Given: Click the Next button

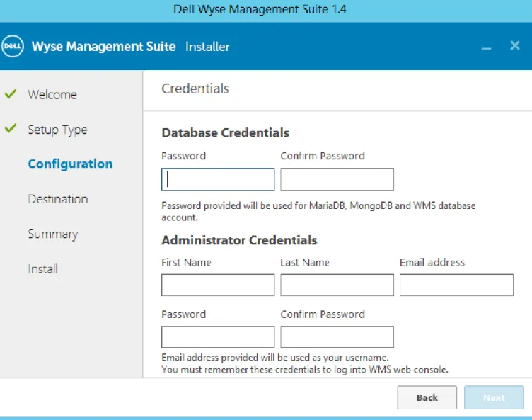Looking at the screenshot, I should point(494,397).
